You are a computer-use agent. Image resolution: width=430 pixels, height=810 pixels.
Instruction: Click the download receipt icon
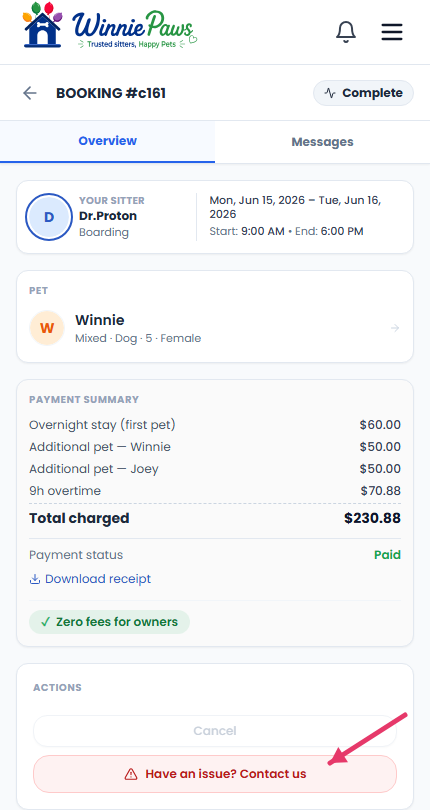point(35,579)
